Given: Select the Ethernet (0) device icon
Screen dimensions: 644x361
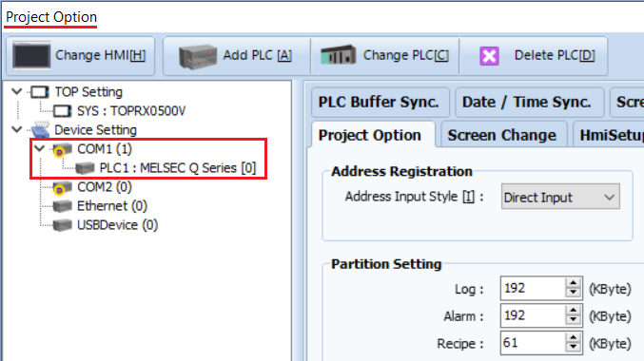Looking at the screenshot, I should pyautogui.click(x=63, y=206).
